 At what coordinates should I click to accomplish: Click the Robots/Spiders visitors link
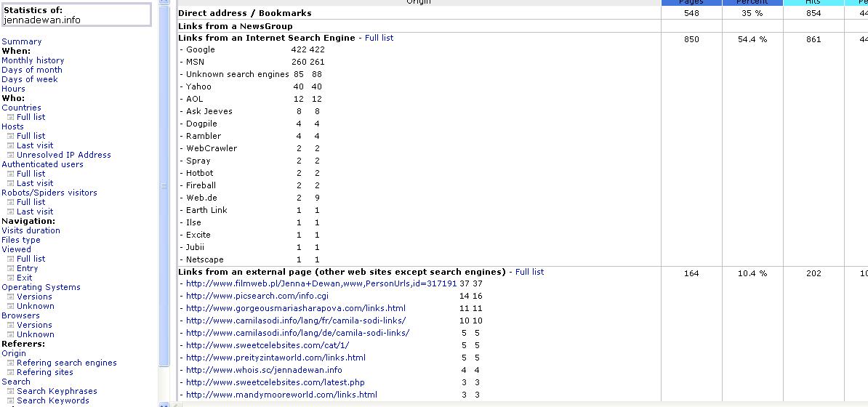[49, 193]
